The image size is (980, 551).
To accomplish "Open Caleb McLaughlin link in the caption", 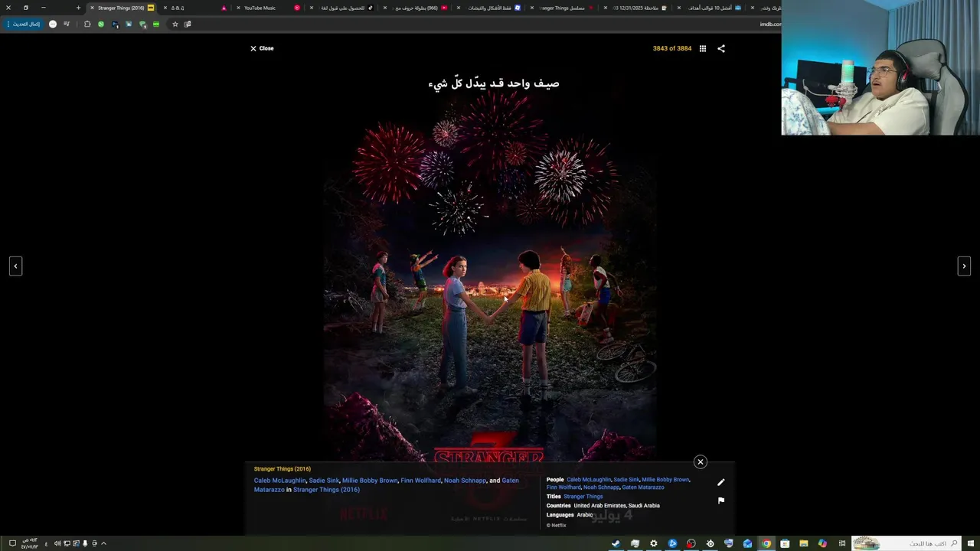I will point(279,481).
